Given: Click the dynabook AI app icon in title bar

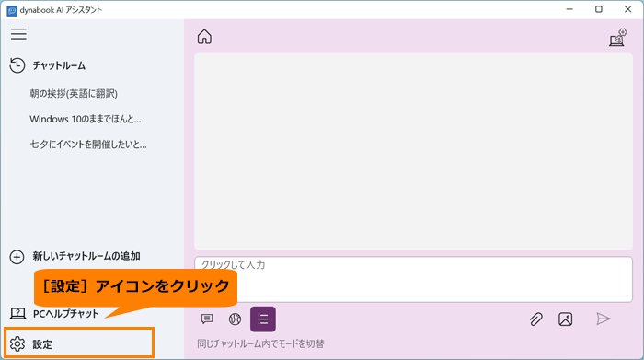Looking at the screenshot, I should point(12,10).
